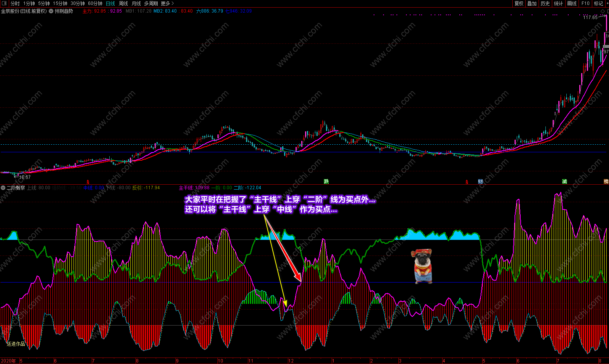Screen dimensions: 609x364
Task: Click the 跌 event marker
Action: click(x=326, y=182)
